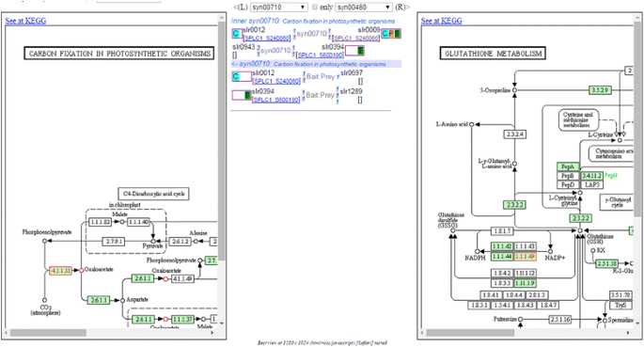Select enzyme box 2.3.2.4
The width and height of the screenshot is (644, 347).
(514, 134)
